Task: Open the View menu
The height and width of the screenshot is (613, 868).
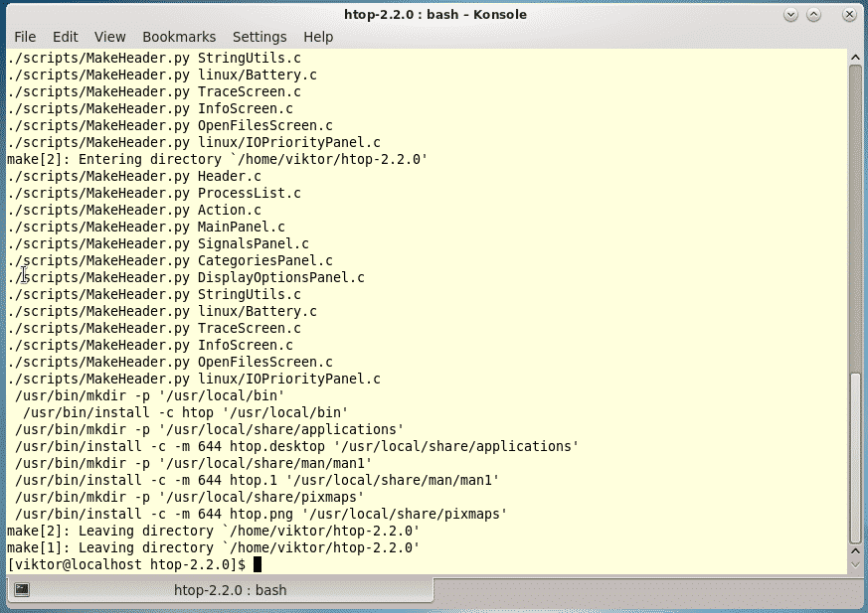Action: (x=109, y=37)
